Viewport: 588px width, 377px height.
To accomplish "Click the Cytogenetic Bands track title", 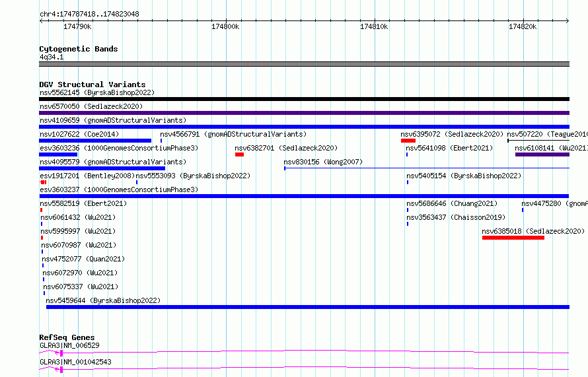I will tap(79, 49).
